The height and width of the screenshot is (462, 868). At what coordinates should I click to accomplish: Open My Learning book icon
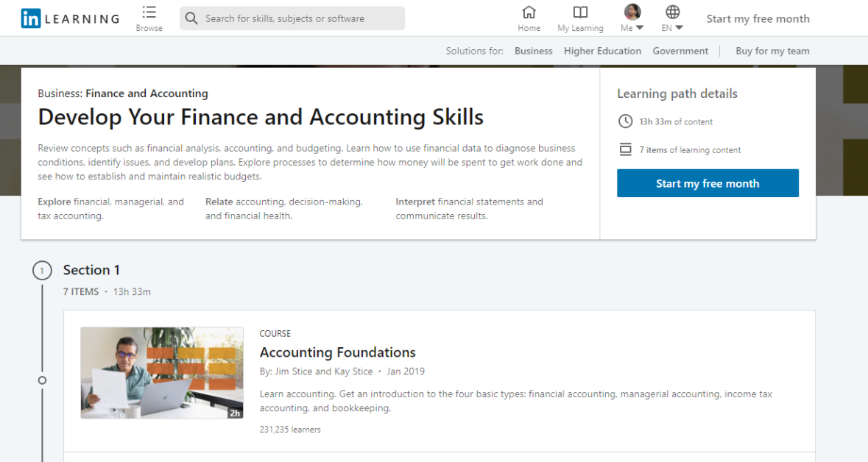[580, 13]
